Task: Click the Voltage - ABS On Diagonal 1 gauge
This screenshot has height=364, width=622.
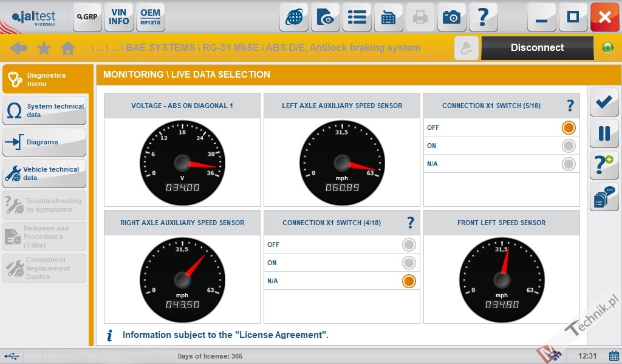Action: coord(182,163)
